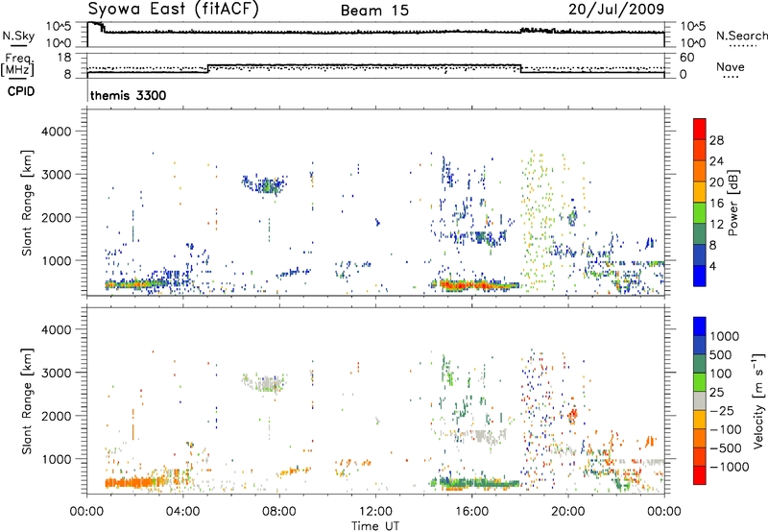
Task: Select the '500' label on Velocity colorbar
Action: 721,354
